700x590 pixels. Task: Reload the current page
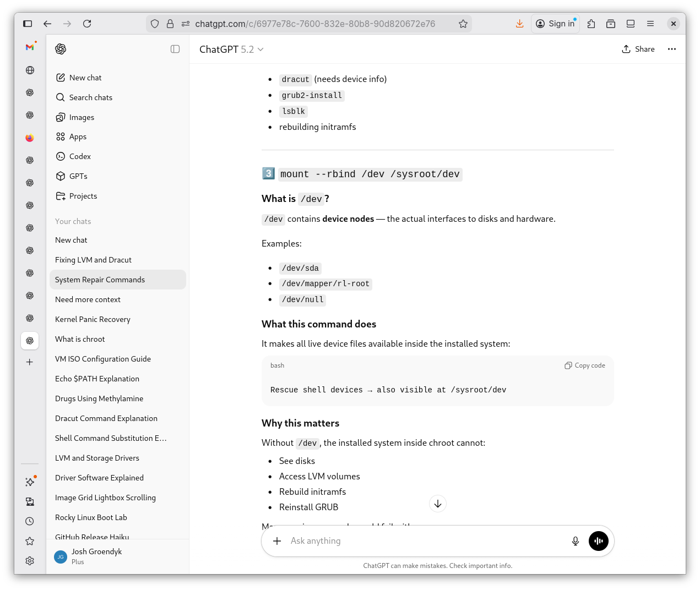coord(87,24)
